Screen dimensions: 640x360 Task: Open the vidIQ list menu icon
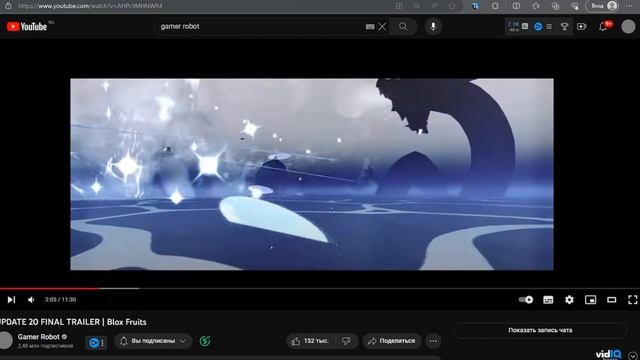[549, 27]
